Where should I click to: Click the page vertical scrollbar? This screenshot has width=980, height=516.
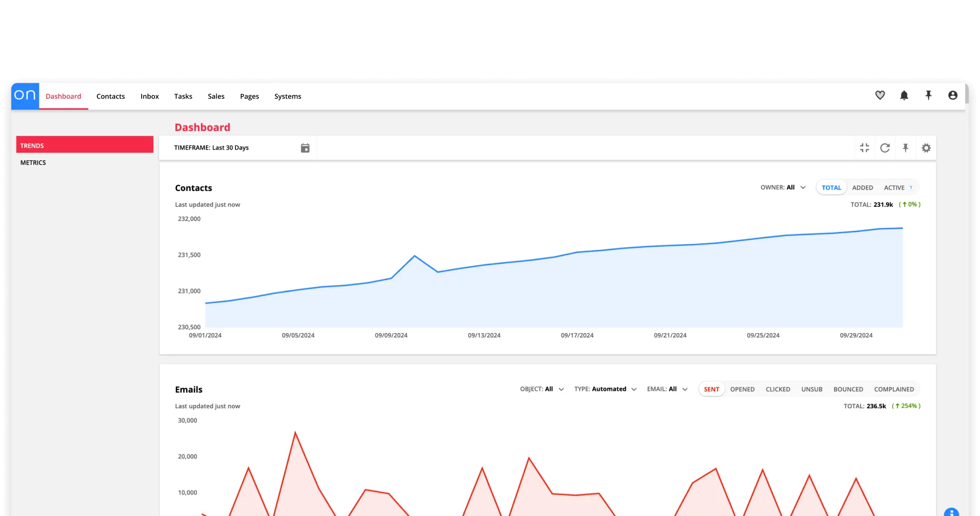[x=967, y=94]
